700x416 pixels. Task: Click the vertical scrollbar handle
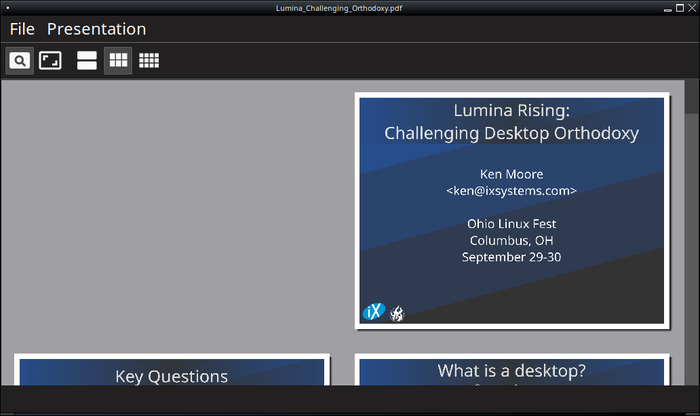point(692,97)
